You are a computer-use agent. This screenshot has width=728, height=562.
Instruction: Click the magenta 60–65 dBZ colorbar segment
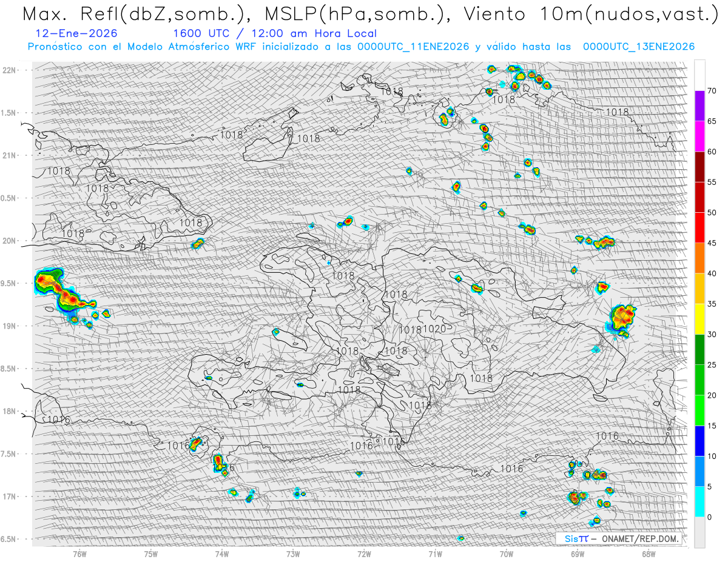pos(699,136)
